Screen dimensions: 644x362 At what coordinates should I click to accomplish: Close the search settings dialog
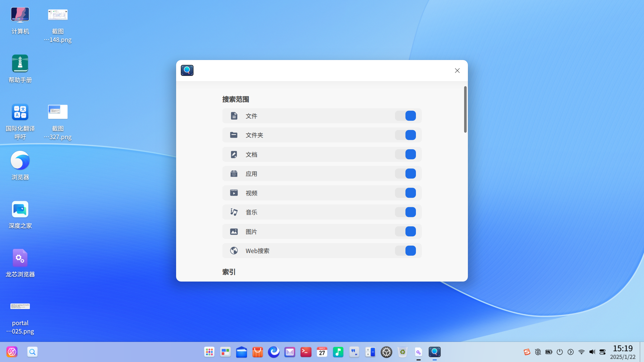457,70
